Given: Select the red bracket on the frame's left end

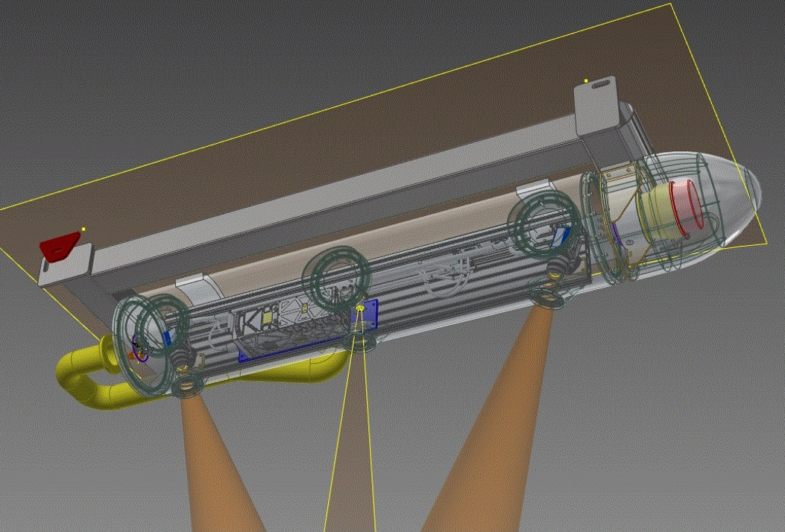Looking at the screenshot, I should pos(61,246).
